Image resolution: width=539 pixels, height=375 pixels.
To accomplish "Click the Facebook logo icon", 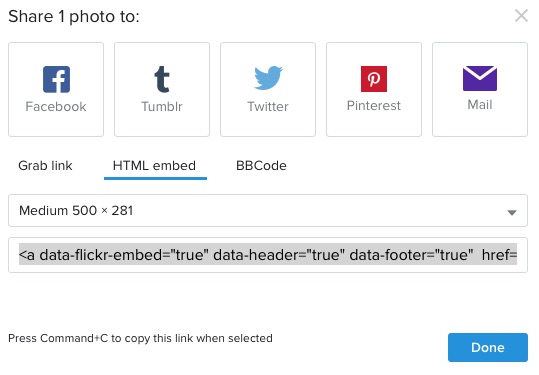I will (56, 79).
